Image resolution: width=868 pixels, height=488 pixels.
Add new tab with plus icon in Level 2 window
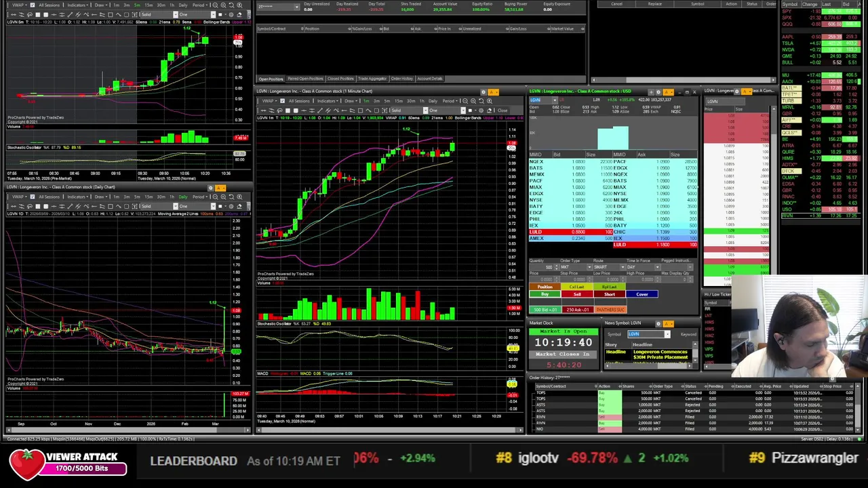coord(650,91)
